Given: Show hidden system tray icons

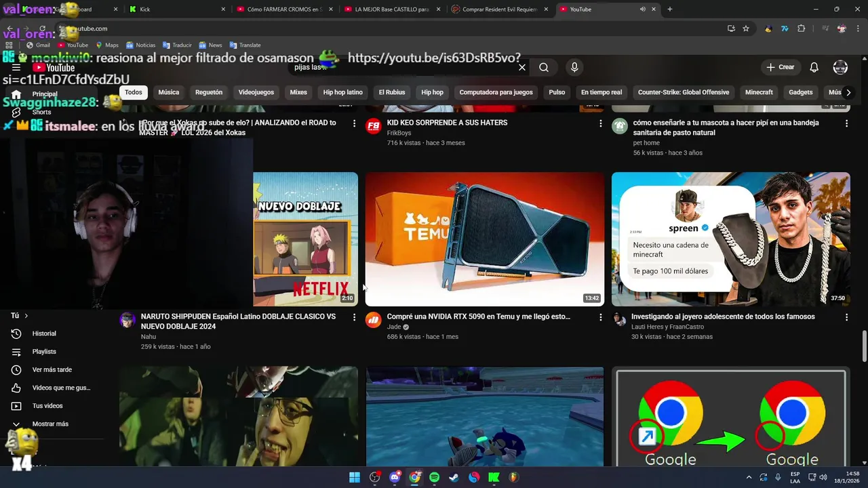Looking at the screenshot, I should 749,477.
